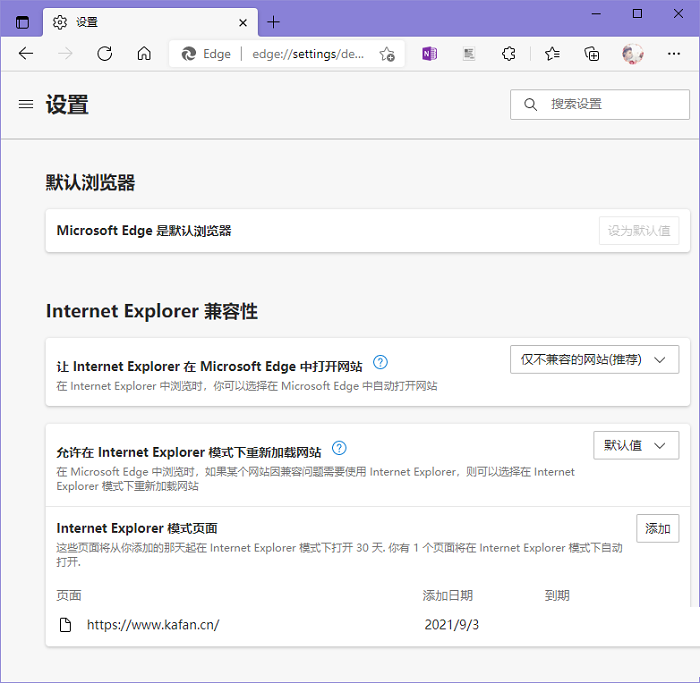Refresh the current settings page
Screen dimensions: 700x683
[x=105, y=54]
